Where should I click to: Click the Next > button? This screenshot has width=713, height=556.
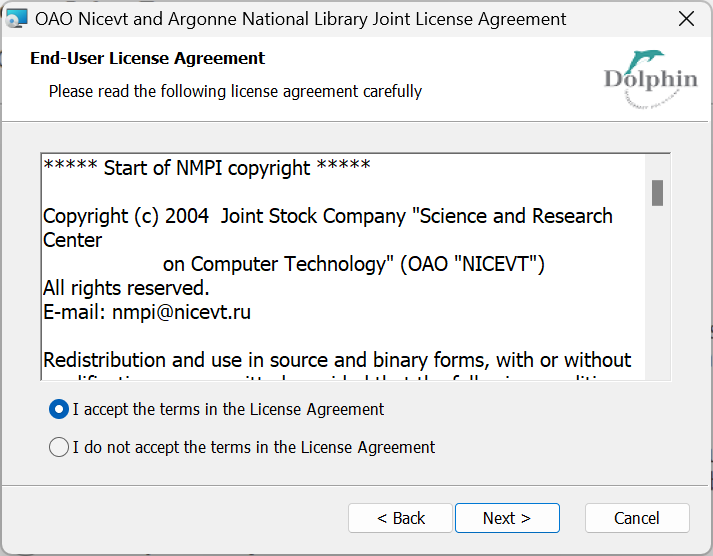(x=507, y=518)
